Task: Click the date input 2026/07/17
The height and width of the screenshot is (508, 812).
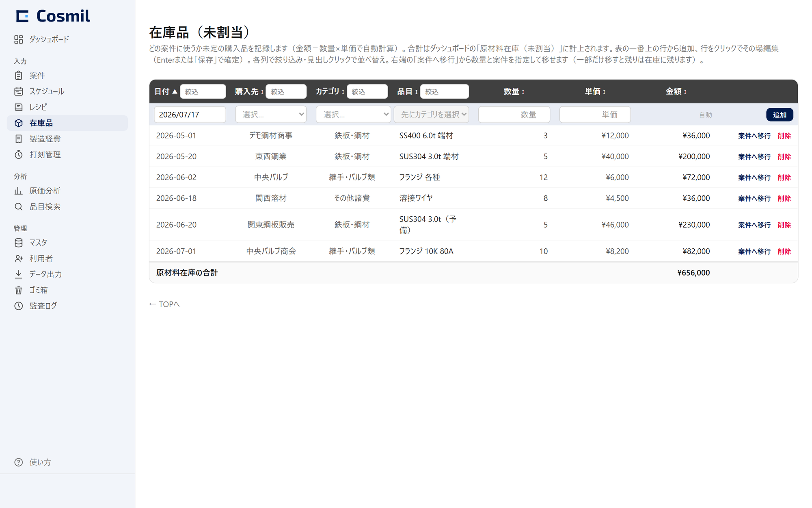Action: 190,115
